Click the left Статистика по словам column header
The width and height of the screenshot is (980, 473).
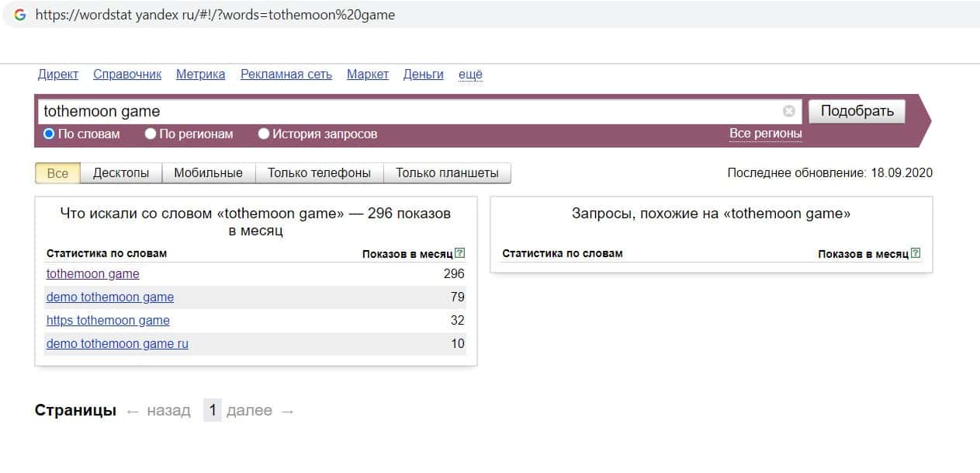106,253
